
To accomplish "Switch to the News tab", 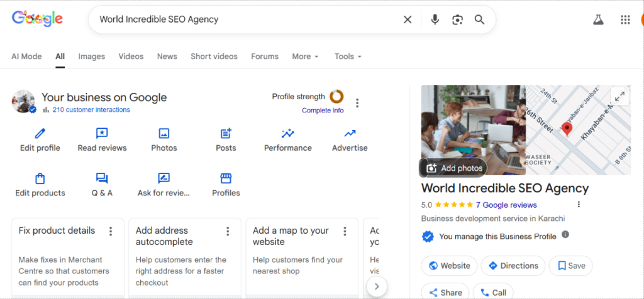I will point(167,57).
